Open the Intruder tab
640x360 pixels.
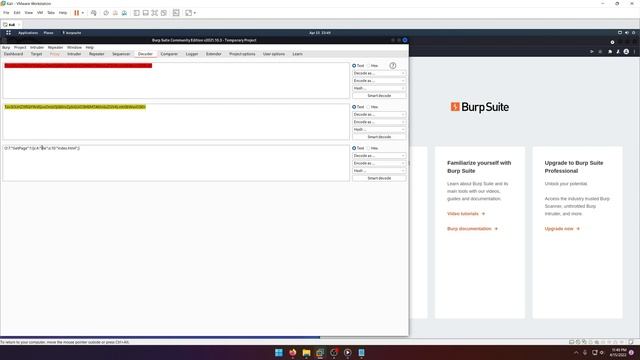tap(74, 54)
